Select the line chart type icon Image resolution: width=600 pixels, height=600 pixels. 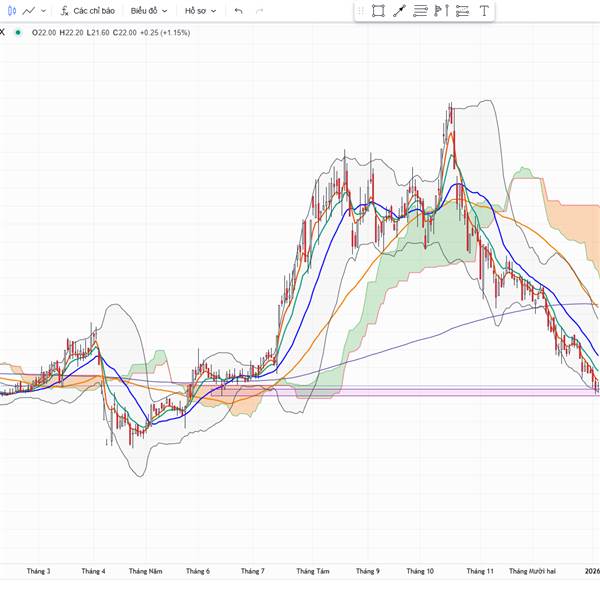(x=29, y=11)
